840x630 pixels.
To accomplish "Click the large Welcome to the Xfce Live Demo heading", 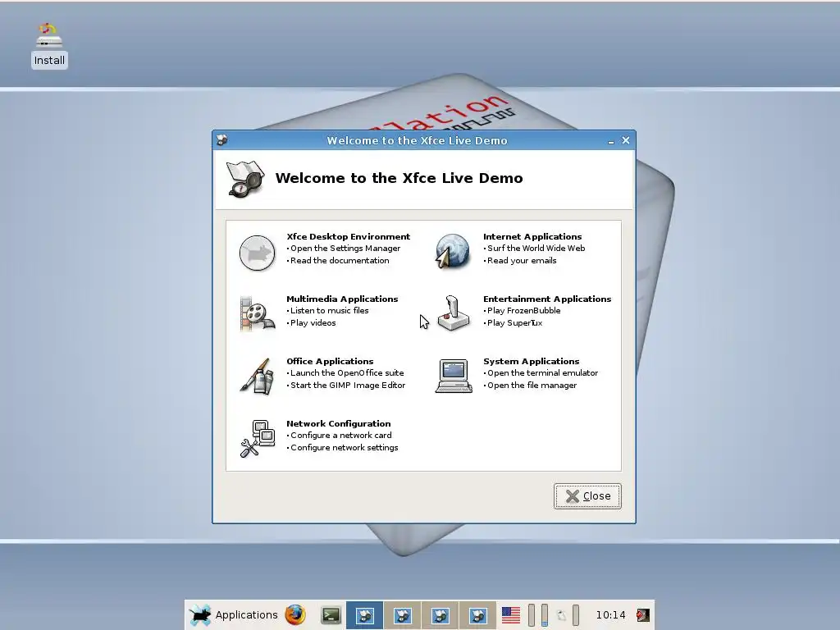I will click(399, 178).
